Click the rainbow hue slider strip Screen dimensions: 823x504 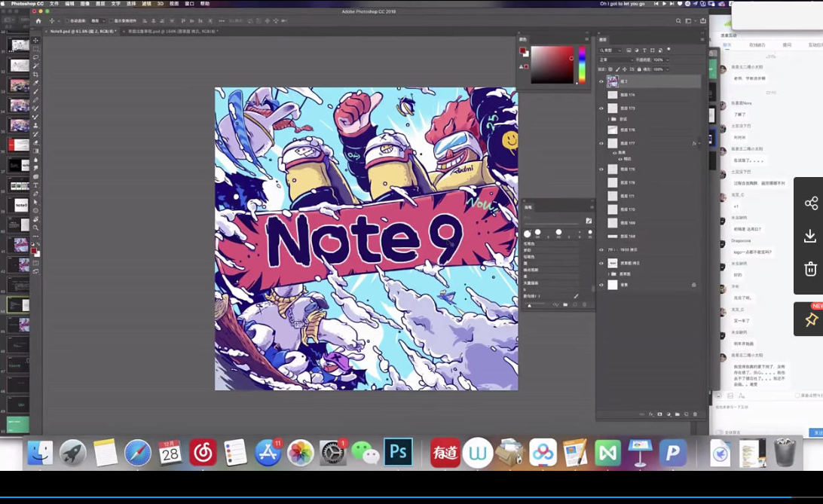(x=582, y=65)
